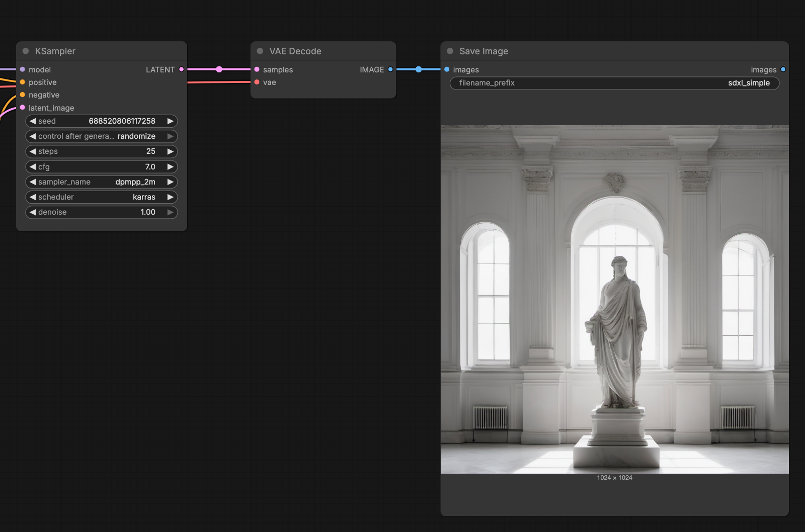The height and width of the screenshot is (532, 805).
Task: Click the Save Image images input socket
Action: pyautogui.click(x=447, y=69)
